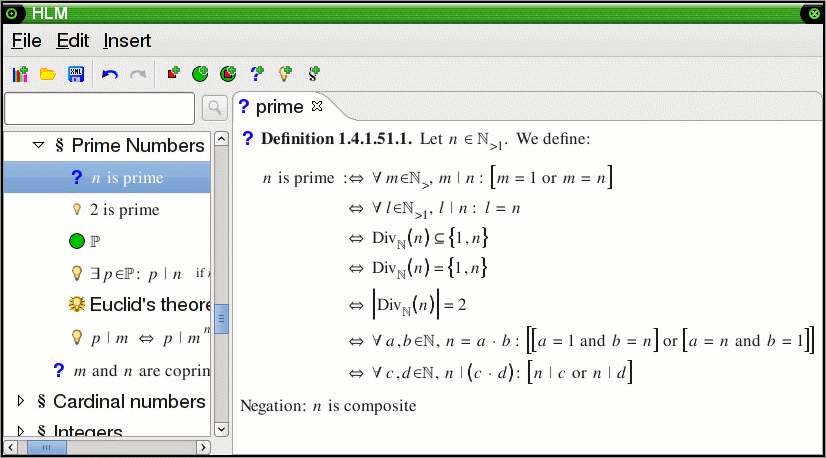Collapse the Prime Numbers section
The image size is (826, 458).
point(38,145)
